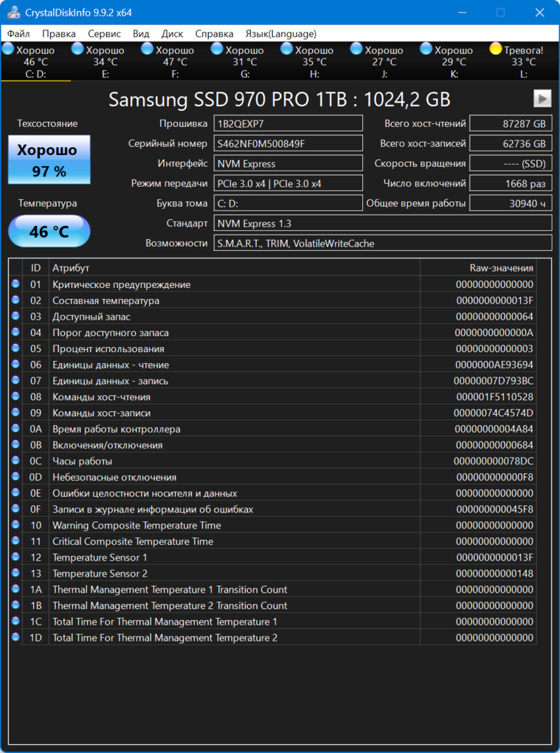Click the CrystalDiskInfo title bar app icon
560x753 pixels.
pos(13,12)
